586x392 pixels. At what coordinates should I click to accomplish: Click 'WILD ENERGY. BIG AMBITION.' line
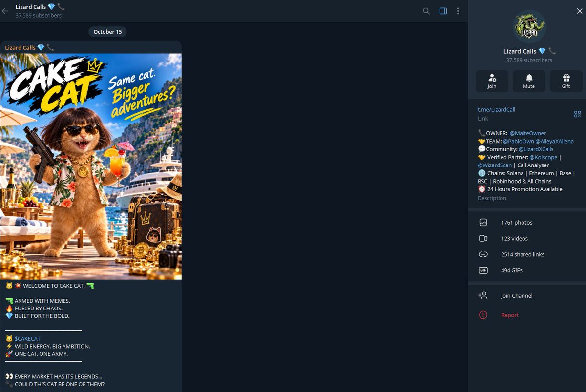tap(52, 346)
